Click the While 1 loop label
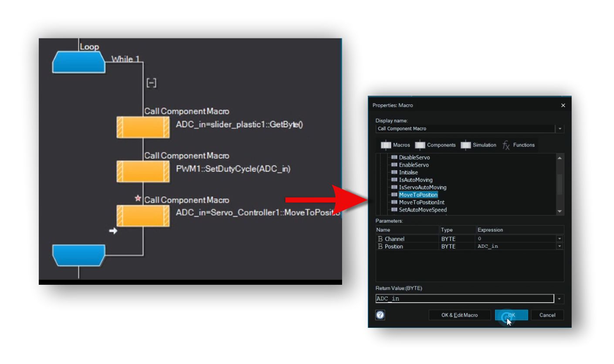Screen dimensions: 614x364 [126, 59]
